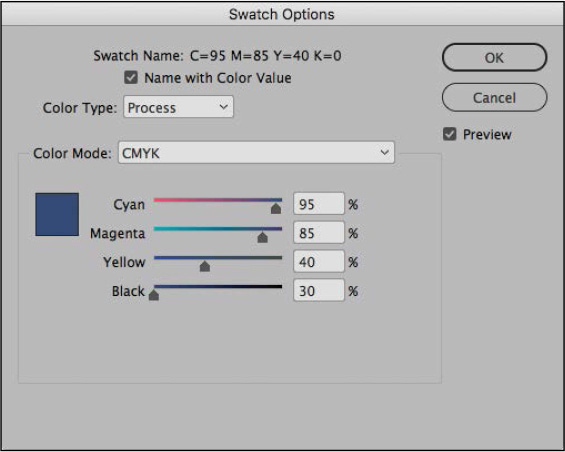
Task: Uncheck Name with Color Value
Action: 131,77
